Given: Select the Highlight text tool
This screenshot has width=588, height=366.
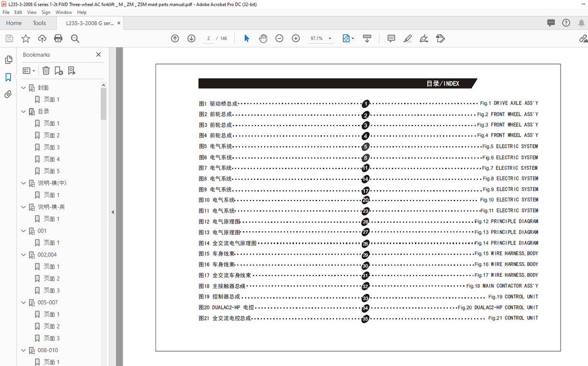Looking at the screenshot, I should [408, 38].
